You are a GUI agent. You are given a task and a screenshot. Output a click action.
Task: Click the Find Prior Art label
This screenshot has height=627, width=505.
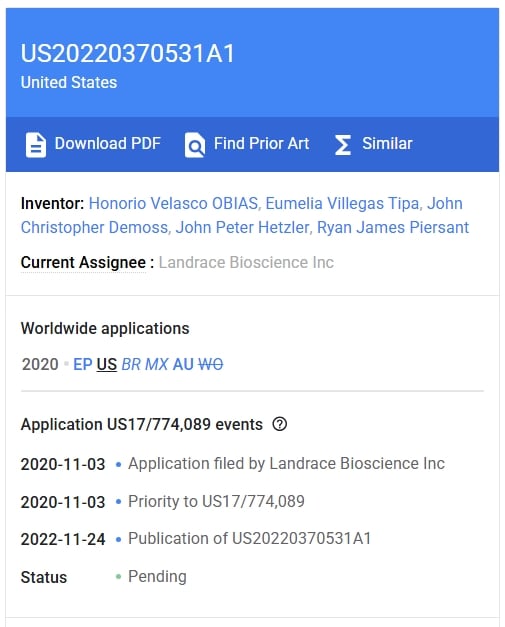[x=261, y=144]
